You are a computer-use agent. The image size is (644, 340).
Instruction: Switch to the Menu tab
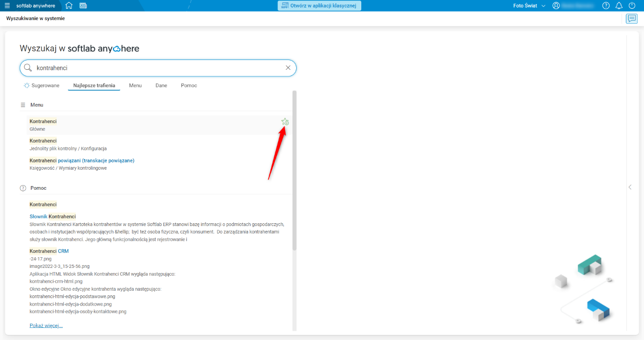[135, 86]
